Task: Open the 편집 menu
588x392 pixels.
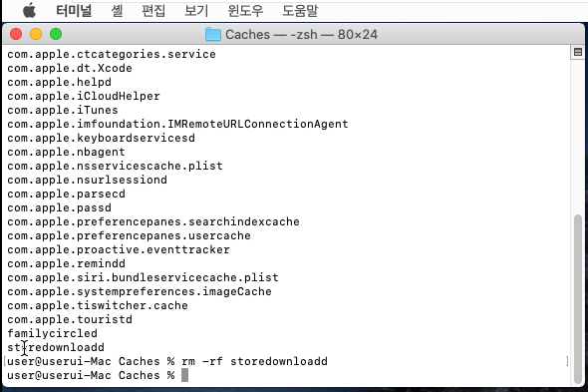Action: coord(153,11)
